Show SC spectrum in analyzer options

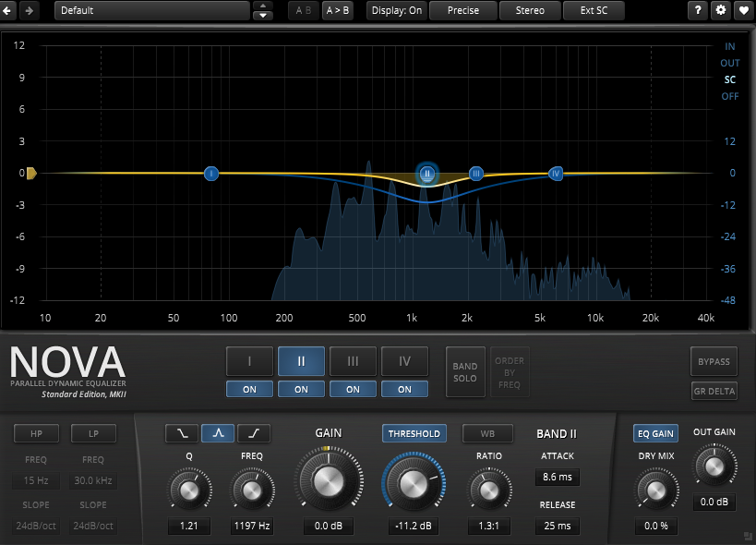click(x=729, y=79)
